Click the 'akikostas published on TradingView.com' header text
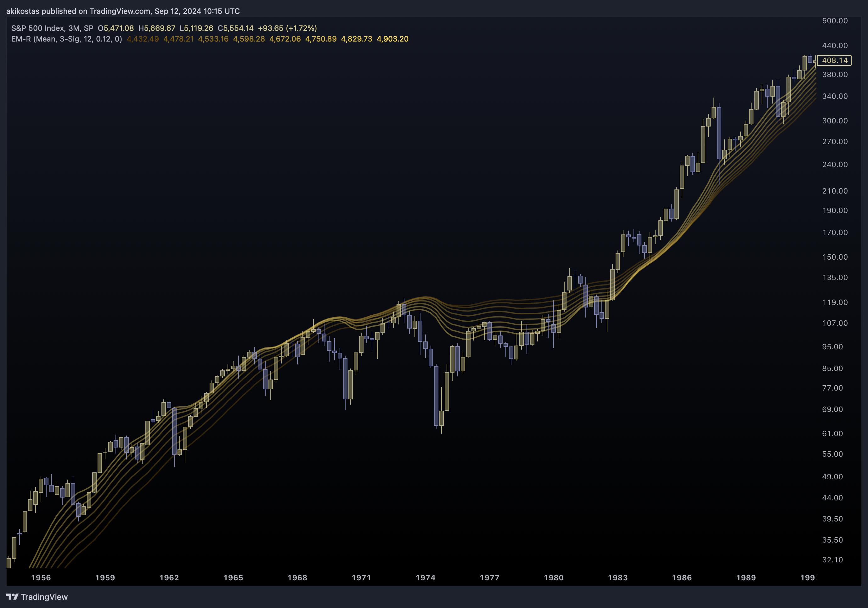The width and height of the screenshot is (868, 608). 78,11
